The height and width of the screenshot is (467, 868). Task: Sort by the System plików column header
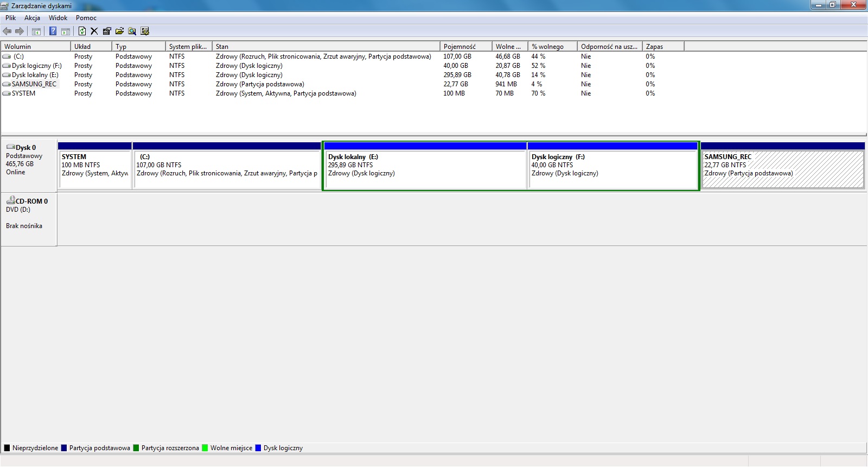(x=189, y=47)
